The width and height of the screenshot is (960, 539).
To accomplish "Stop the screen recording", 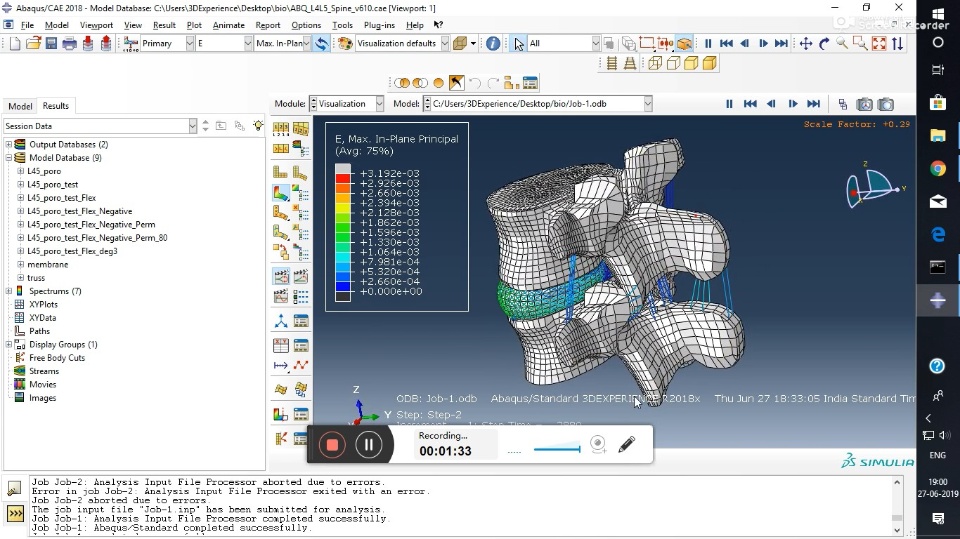I will coord(332,445).
